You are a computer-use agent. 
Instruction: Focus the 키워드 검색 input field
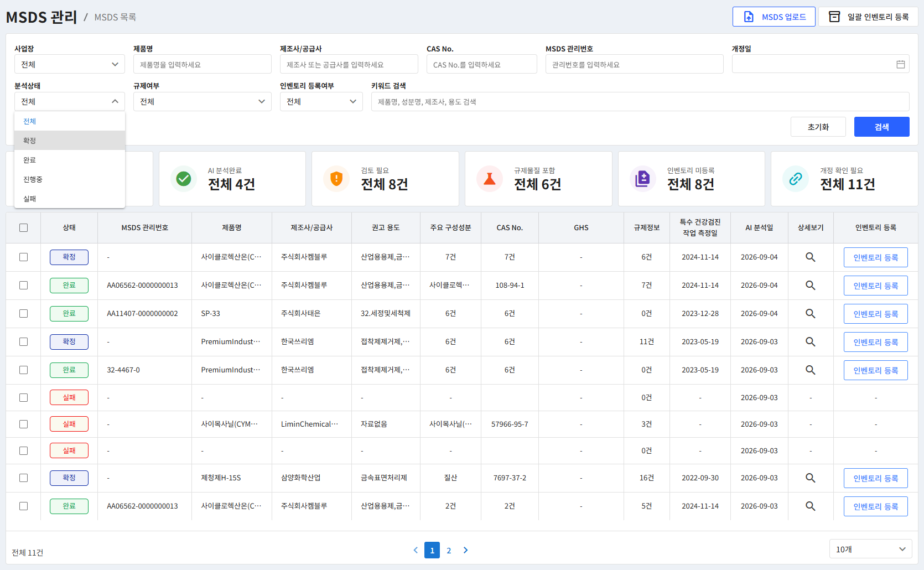pos(640,101)
